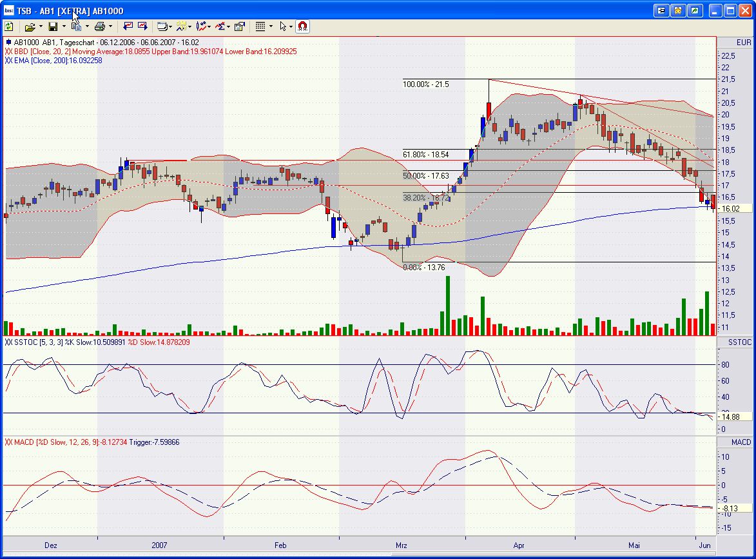Expand the indicators dropdown arrow
This screenshot has width=756, height=559.
click(228, 27)
